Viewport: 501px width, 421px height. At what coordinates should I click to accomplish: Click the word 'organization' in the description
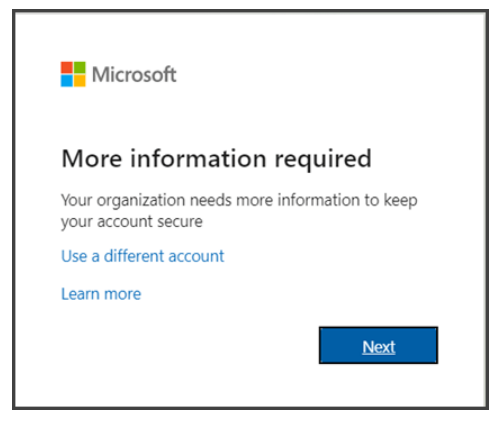pos(141,201)
